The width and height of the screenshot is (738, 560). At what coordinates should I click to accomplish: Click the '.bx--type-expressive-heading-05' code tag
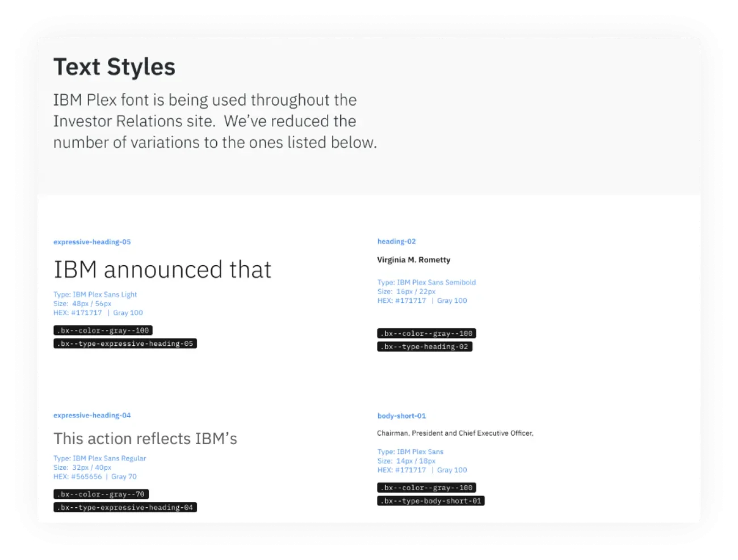tap(125, 344)
